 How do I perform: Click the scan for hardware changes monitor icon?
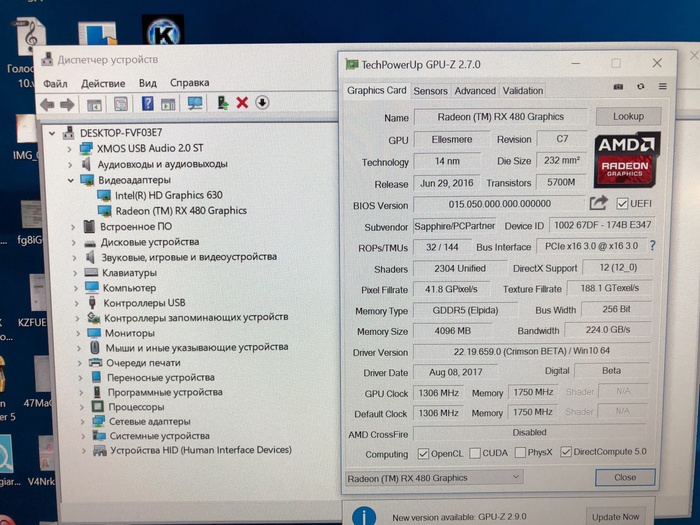point(195,103)
